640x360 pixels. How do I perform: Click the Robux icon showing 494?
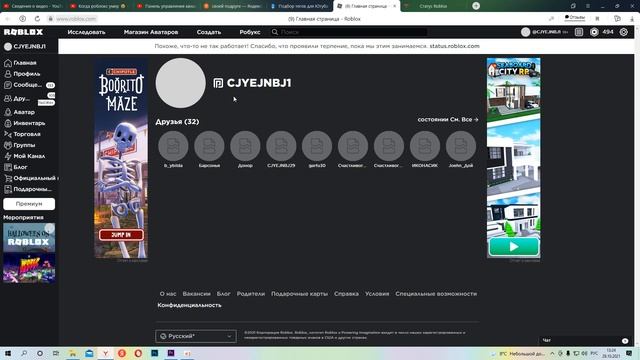(594, 32)
